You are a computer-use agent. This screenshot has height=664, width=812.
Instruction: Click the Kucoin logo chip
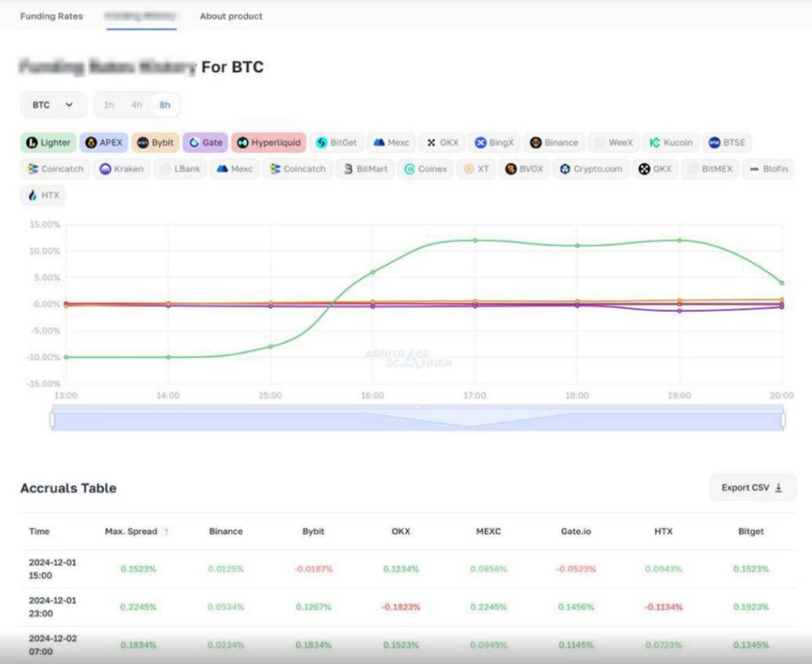(x=671, y=143)
